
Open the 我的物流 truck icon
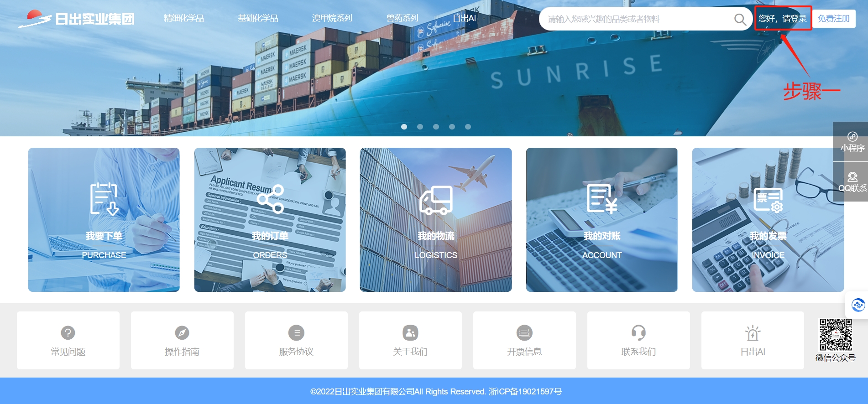[x=436, y=200]
